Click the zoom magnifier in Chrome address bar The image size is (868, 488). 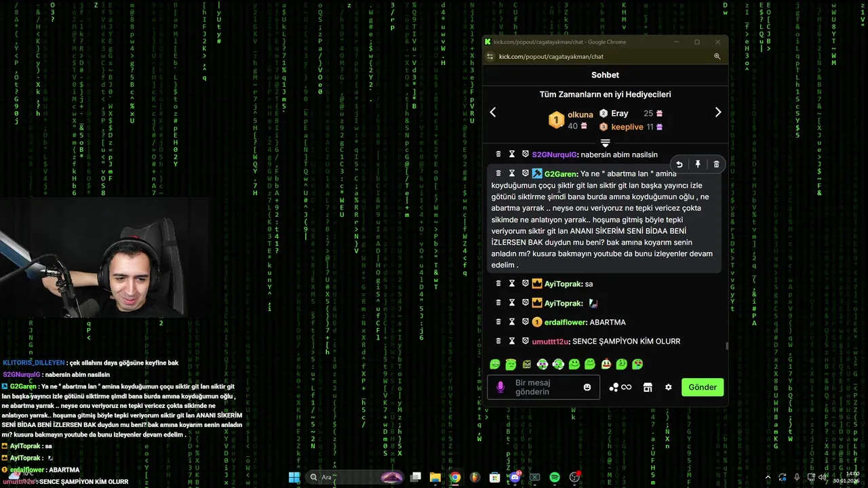click(x=717, y=56)
